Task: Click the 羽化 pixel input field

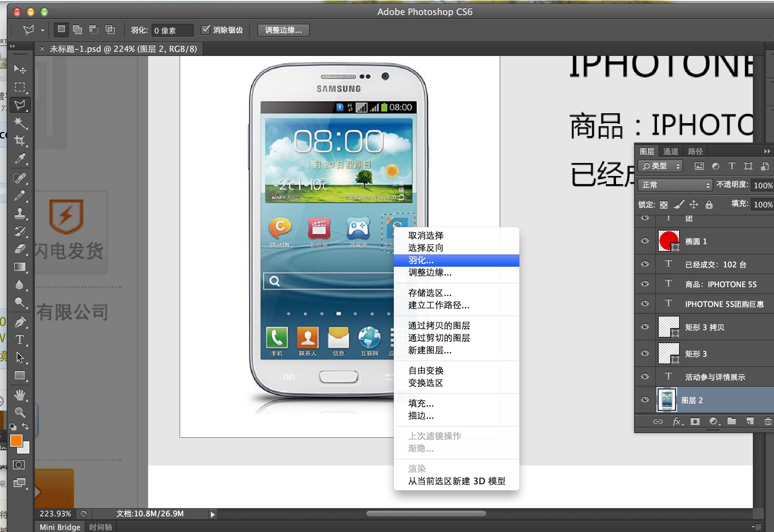Action: [x=172, y=30]
